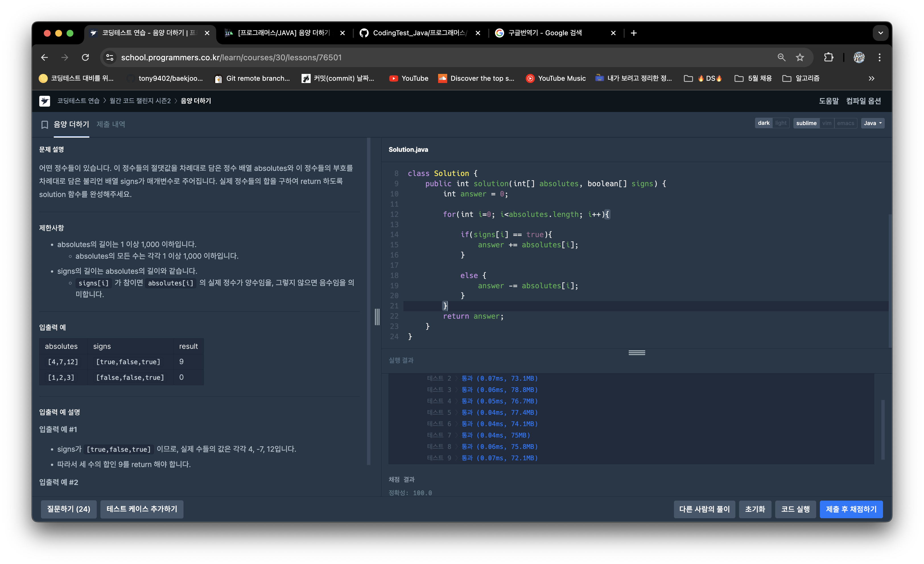Switch to the 음양 더하기 problem tab
924x564 pixels.
[x=71, y=125]
